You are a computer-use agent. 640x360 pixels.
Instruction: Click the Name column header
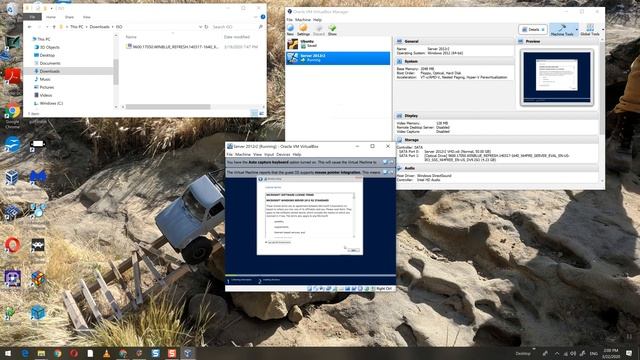131,37
